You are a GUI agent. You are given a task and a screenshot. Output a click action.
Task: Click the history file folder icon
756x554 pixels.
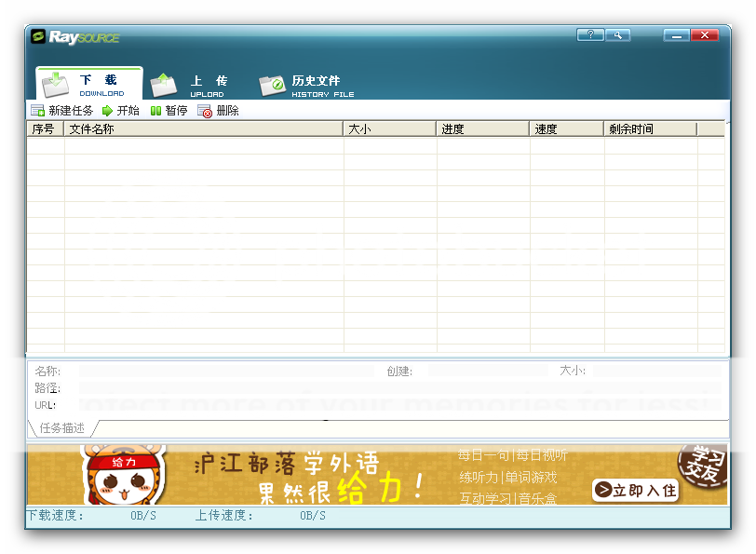point(272,85)
